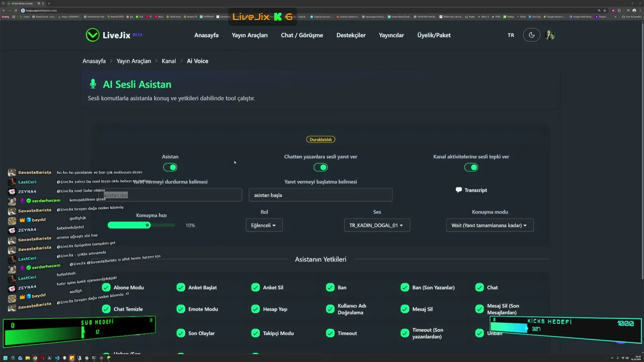Click the 'asistan başla' start-word input field
The height and width of the screenshot is (362, 644).
pyautogui.click(x=320, y=195)
